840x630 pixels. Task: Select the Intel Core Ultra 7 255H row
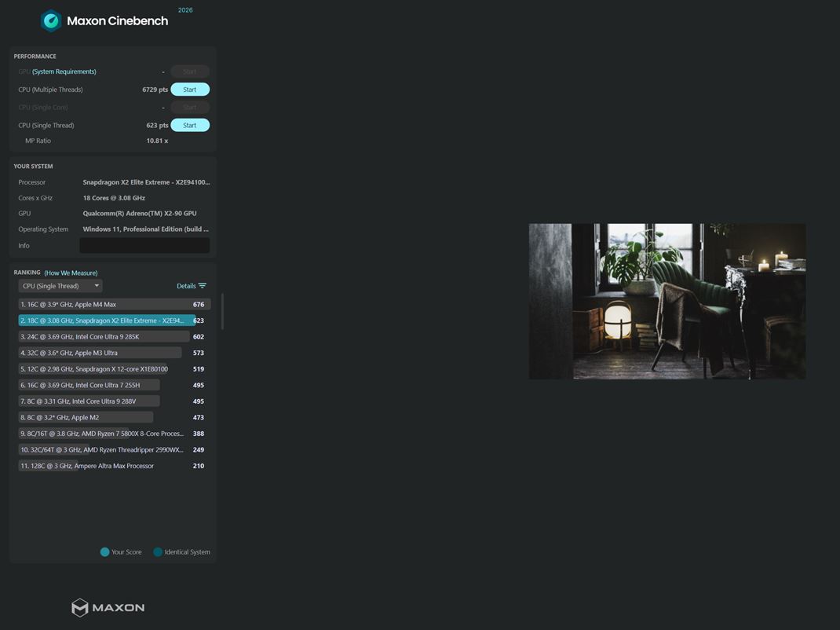114,385
